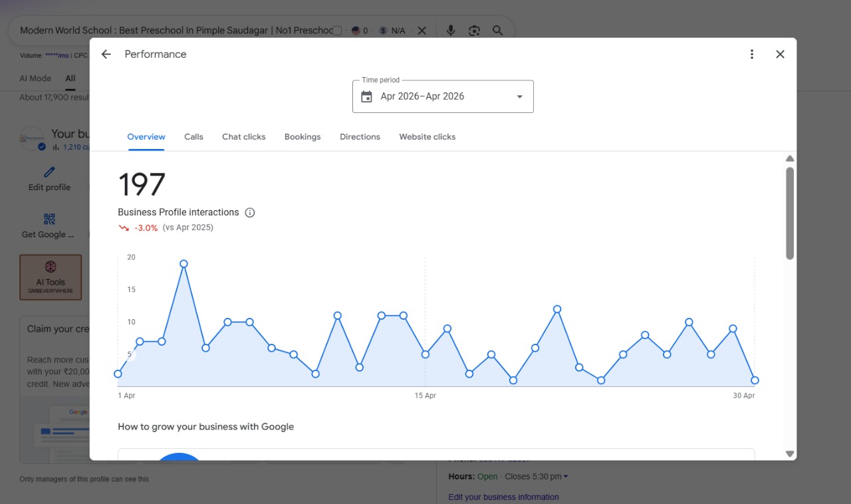
Task: Click the -3.0% trend arrow icon
Action: 124,227
